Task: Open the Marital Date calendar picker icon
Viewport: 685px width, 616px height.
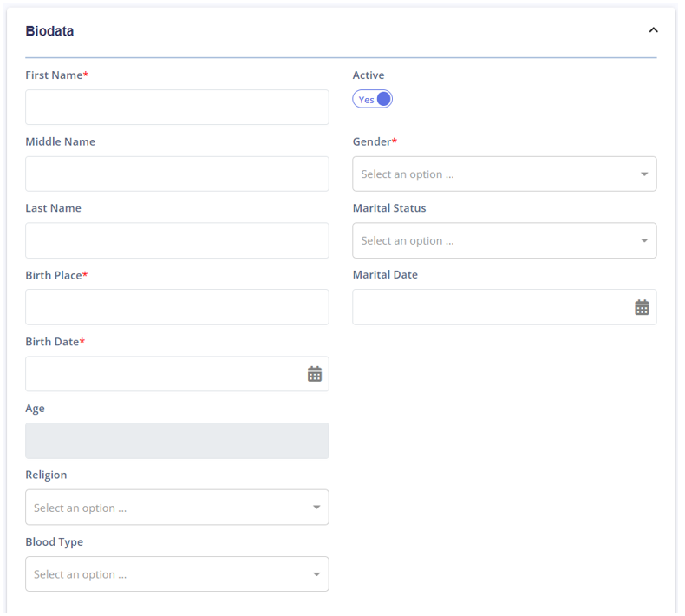Action: [x=642, y=307]
